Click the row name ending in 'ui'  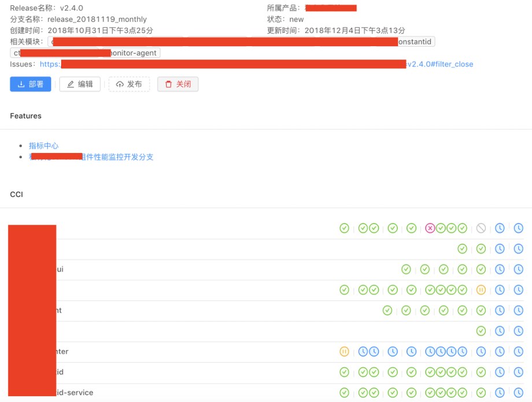pos(60,269)
